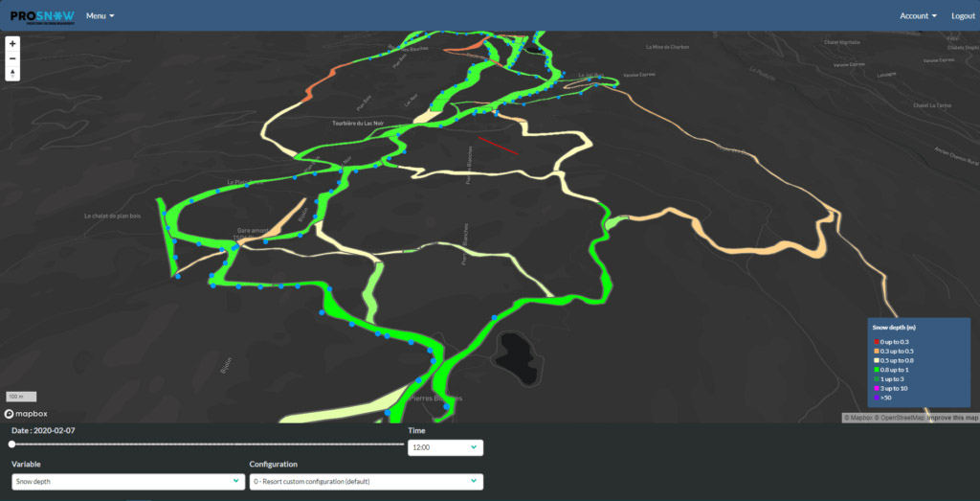Expand the Configuration dropdown

coord(364,481)
